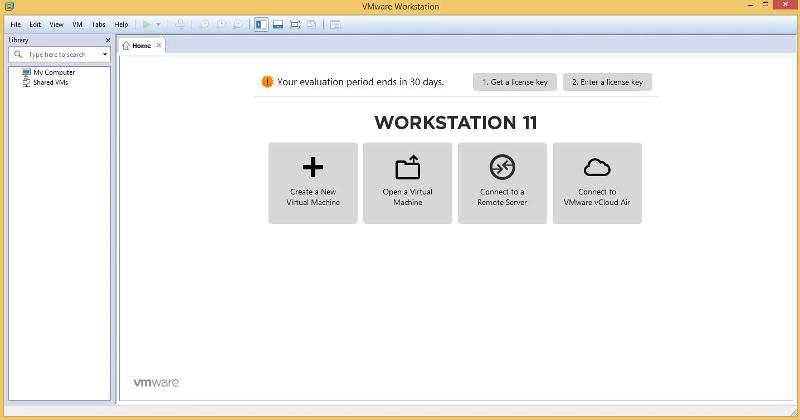
Task: Click Open a Virtual Machine
Action: tap(408, 183)
